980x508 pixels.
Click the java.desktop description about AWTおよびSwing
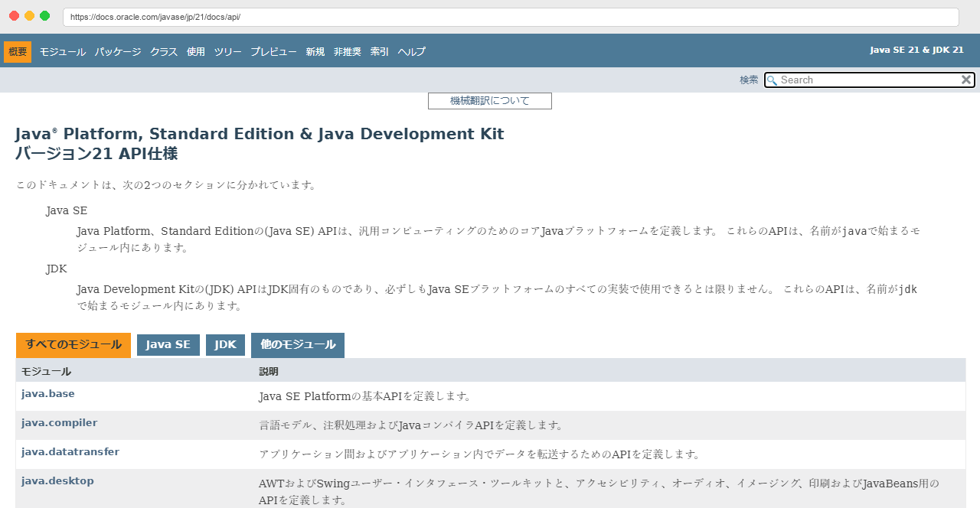pyautogui.click(x=599, y=492)
